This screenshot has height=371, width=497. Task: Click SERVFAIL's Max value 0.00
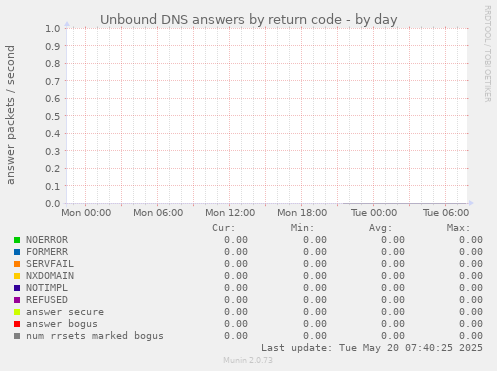[471, 264]
